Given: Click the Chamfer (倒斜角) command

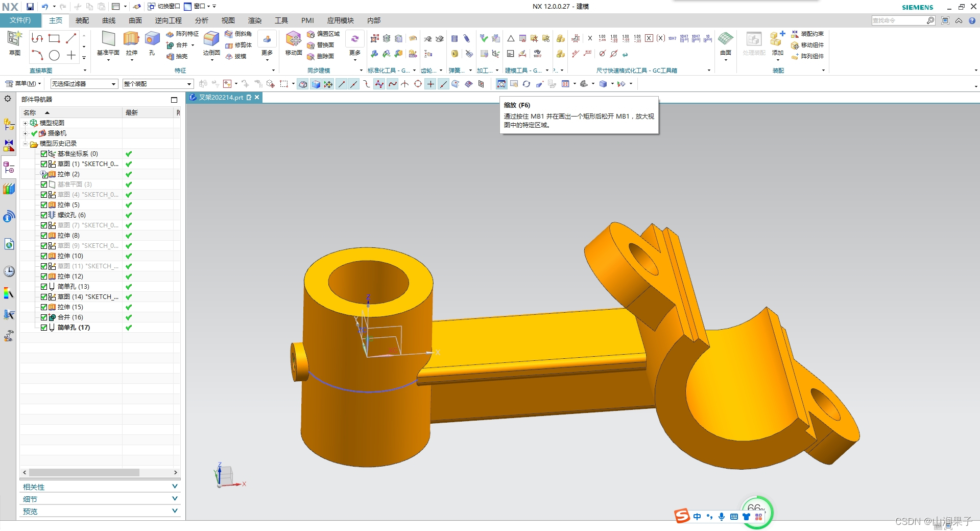Looking at the screenshot, I should click(x=238, y=34).
